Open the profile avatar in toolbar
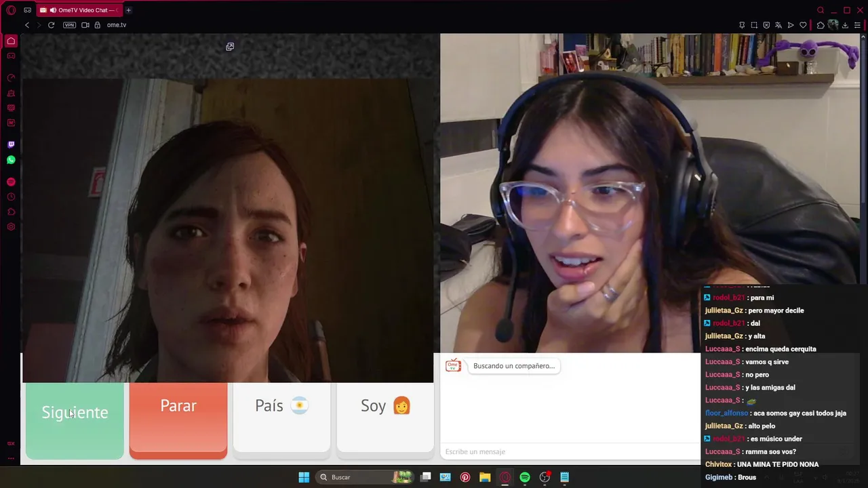The width and height of the screenshot is (868, 488). pos(833,25)
